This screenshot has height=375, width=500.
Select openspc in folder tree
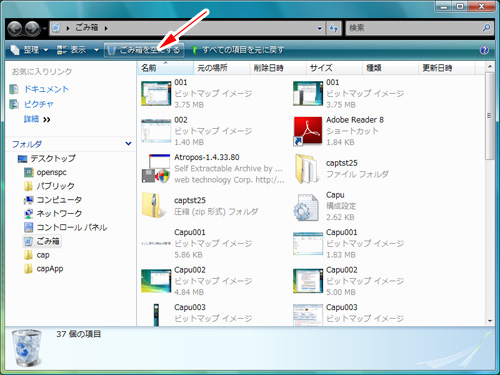click(51, 172)
